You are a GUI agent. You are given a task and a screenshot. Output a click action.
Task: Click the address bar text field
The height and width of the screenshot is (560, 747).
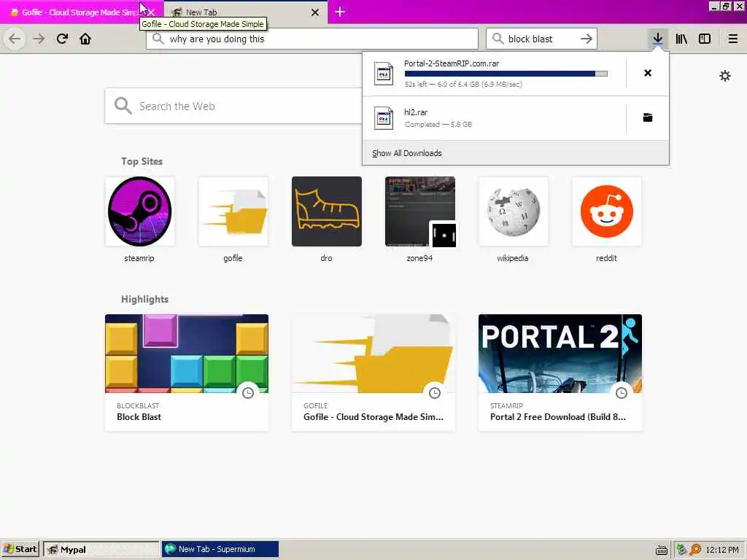(x=312, y=39)
